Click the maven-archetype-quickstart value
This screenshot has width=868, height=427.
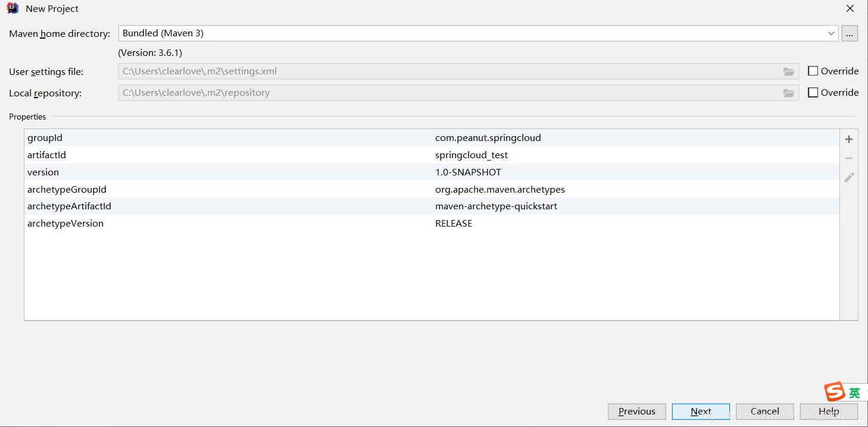497,206
